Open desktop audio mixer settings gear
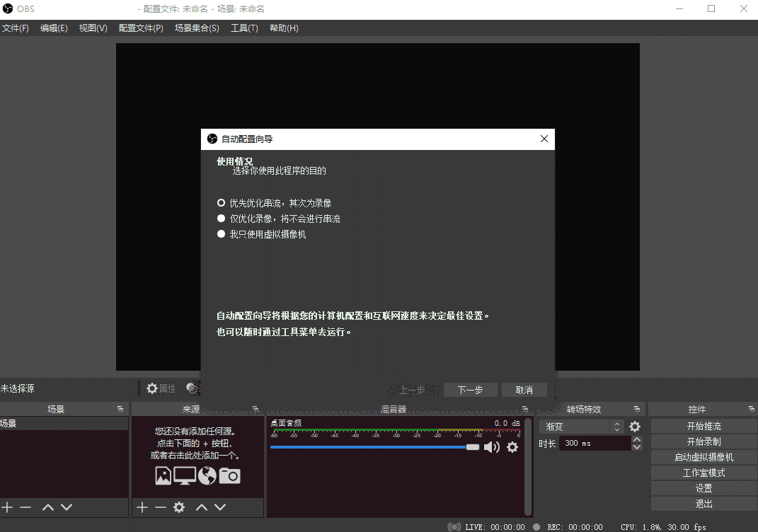Screen dimensions: 758x532 point(512,446)
